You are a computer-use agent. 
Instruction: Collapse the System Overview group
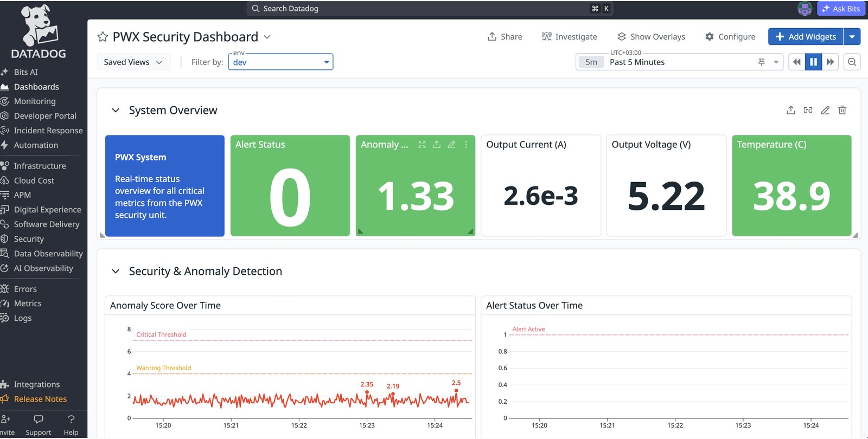click(116, 111)
